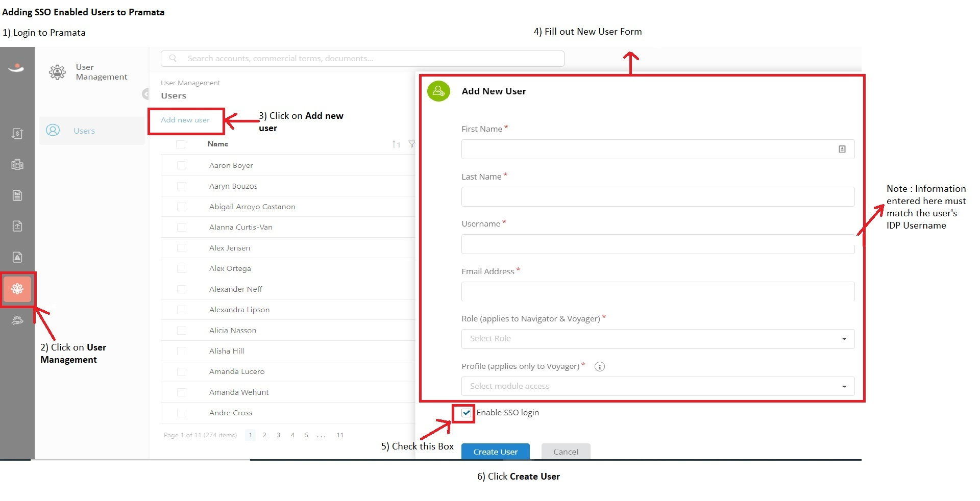
Task: Click the current page 1 button
Action: [x=250, y=435]
